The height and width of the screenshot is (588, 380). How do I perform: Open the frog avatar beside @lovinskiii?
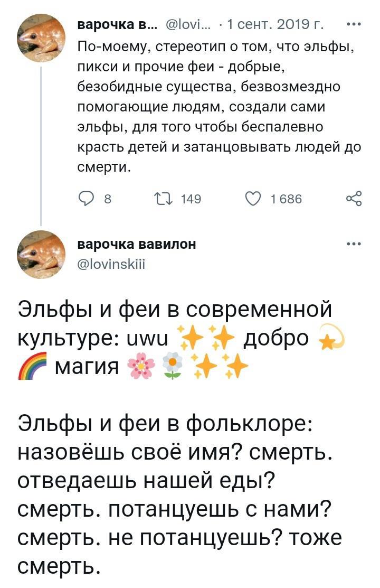tap(41, 254)
